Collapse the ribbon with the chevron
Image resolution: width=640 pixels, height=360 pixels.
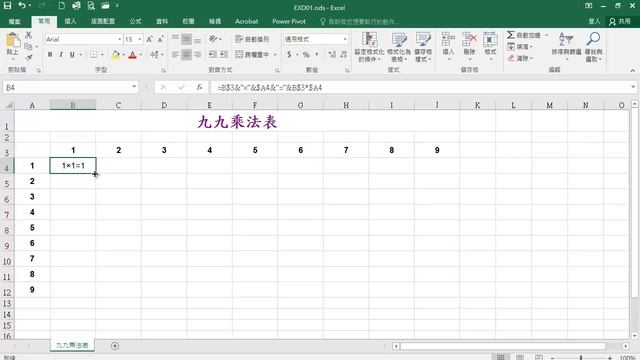point(632,71)
